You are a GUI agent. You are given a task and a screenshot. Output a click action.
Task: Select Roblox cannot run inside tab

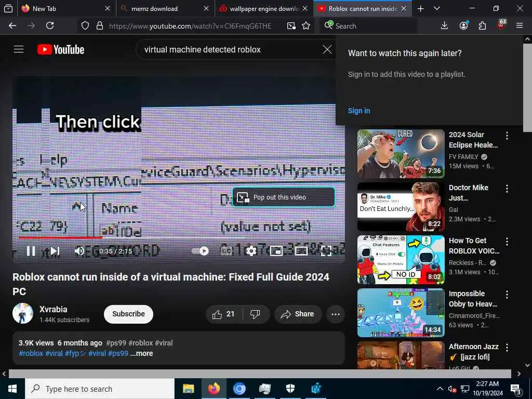pyautogui.click(x=362, y=9)
